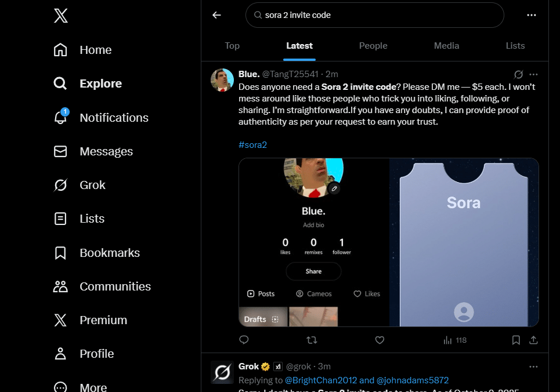The width and height of the screenshot is (560, 392).
Task: Bookmark Blue's Sora invite post
Action: 516,340
